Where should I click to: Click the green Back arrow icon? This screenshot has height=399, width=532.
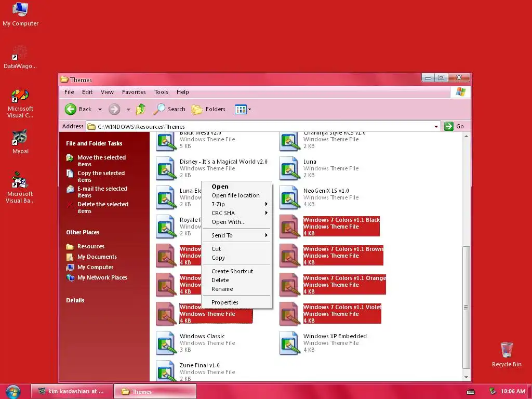(x=71, y=109)
